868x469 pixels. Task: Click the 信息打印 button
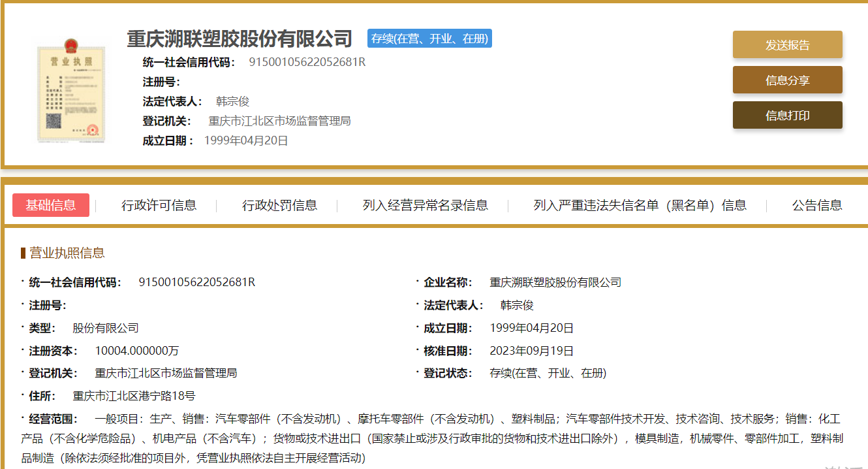click(787, 115)
